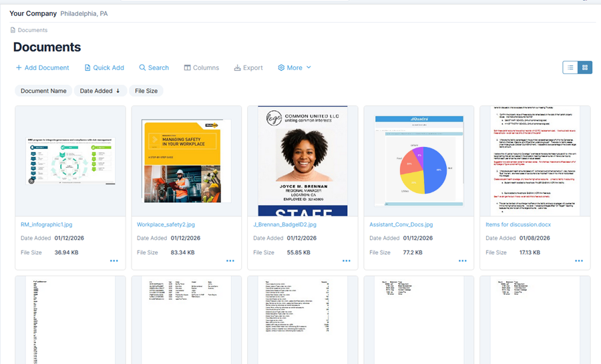Image resolution: width=601 pixels, height=364 pixels.
Task: Sort by Document Name
Action: point(43,91)
